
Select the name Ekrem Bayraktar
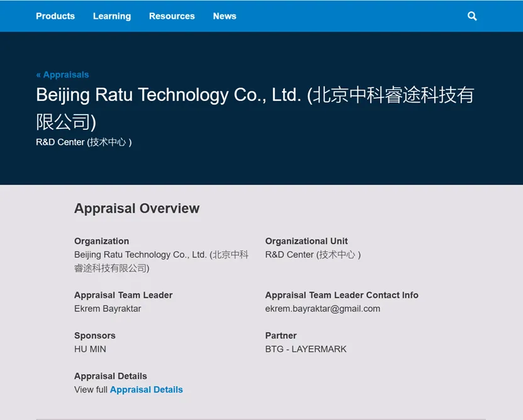click(108, 309)
